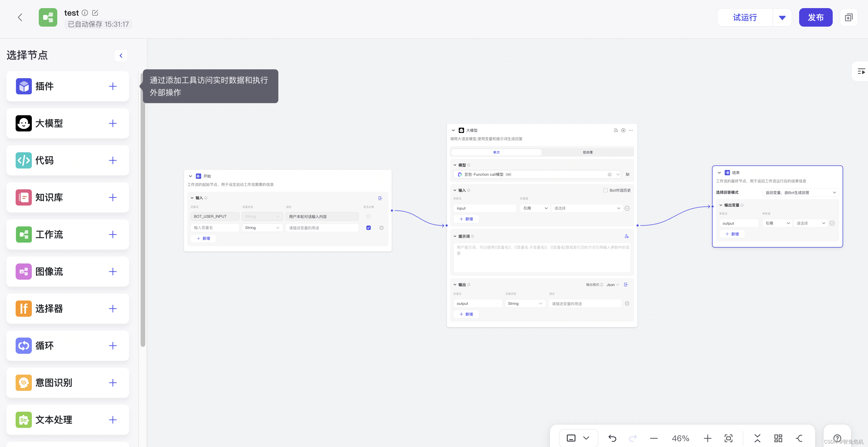
Task: Uncheck the required checkbox for the new variable
Action: 368,228
